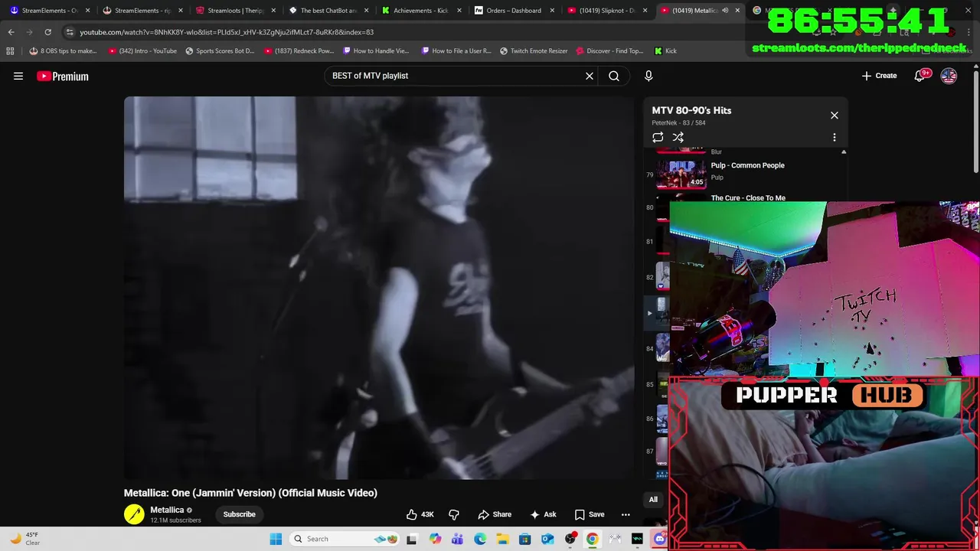The width and height of the screenshot is (980, 551).
Task: Switch to Slipknot YouTube tab
Action: coord(606,11)
